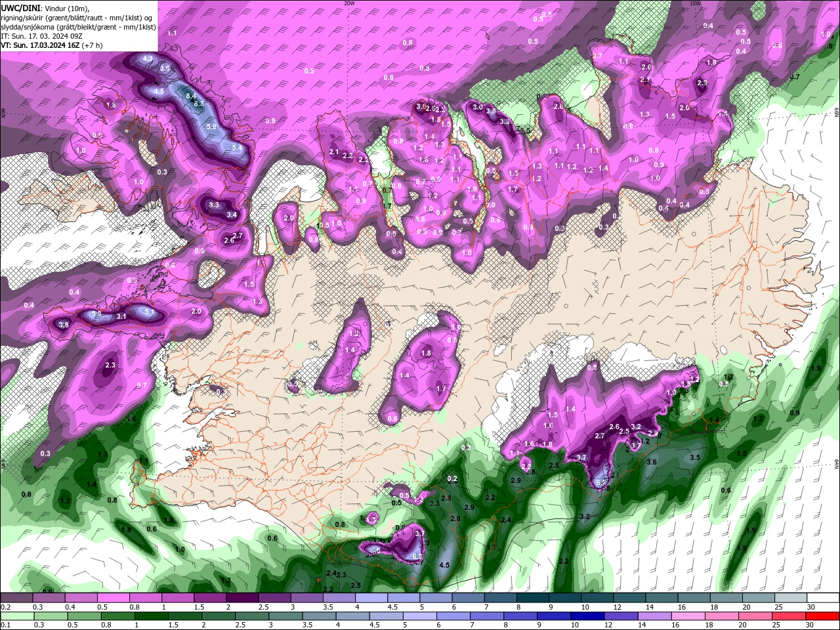
Task: Pick top legend swatch between 0.2 and 0.3
Action: tap(16, 598)
